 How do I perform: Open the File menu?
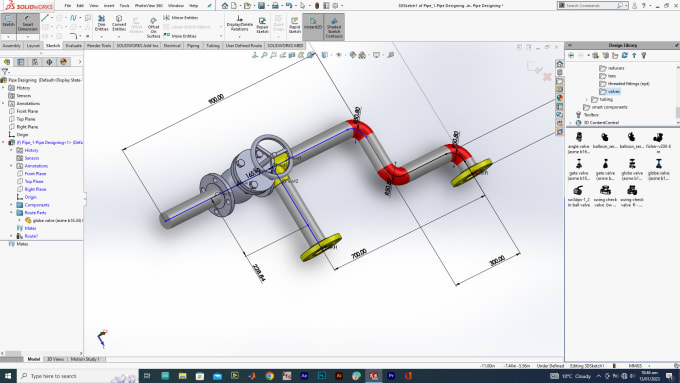[68, 6]
